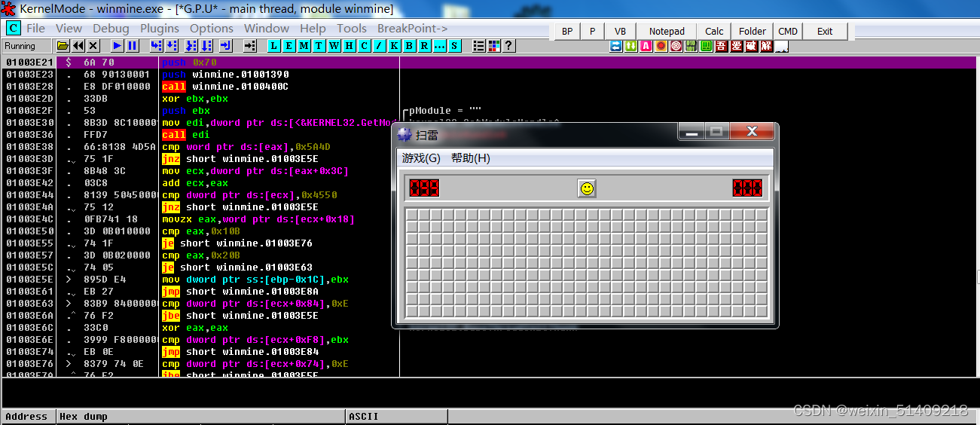This screenshot has height=425, width=980.
Task: Open the BreakPoint-> menu
Action: (x=413, y=29)
